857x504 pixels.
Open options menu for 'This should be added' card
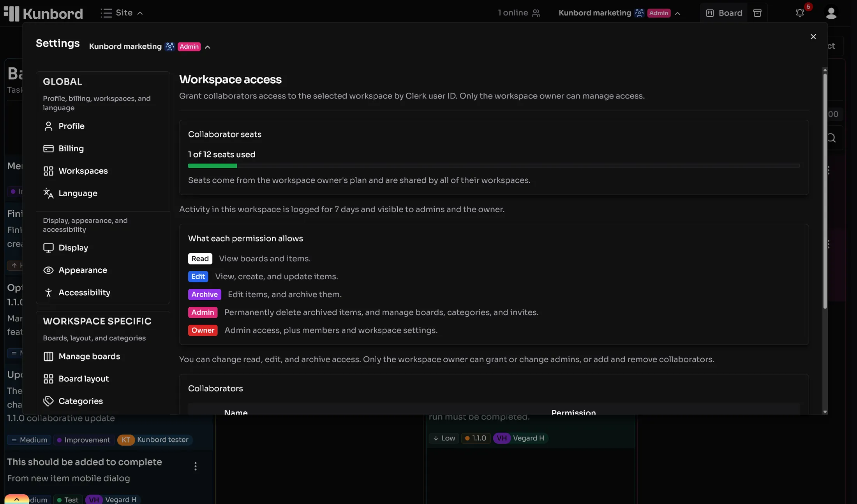pos(196,466)
